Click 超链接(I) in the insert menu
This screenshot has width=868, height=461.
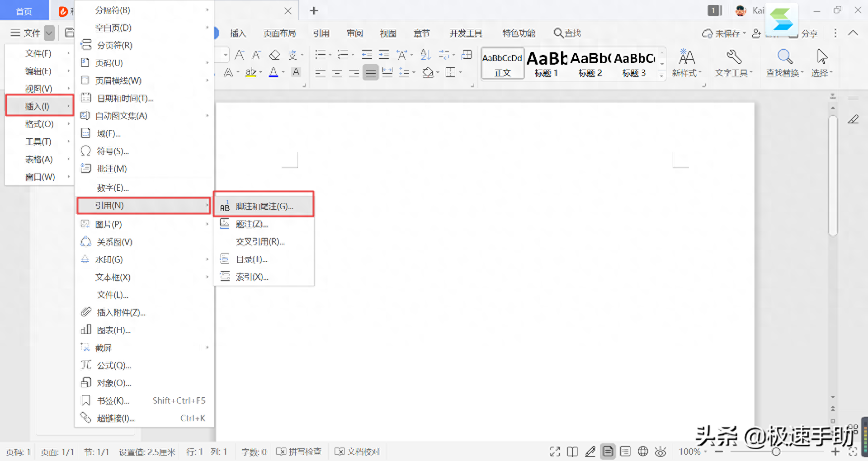click(x=145, y=418)
